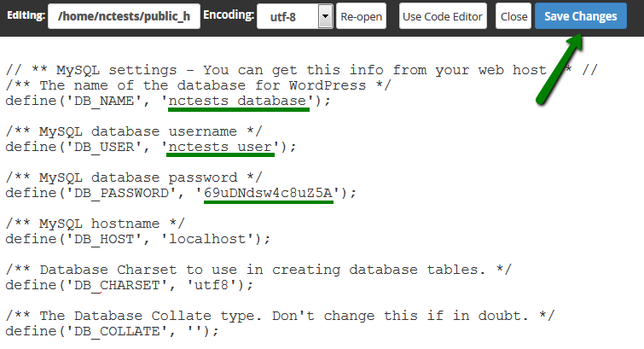The height and width of the screenshot is (349, 644).
Task: Click the Database Collate type comment
Action: pos(280,316)
